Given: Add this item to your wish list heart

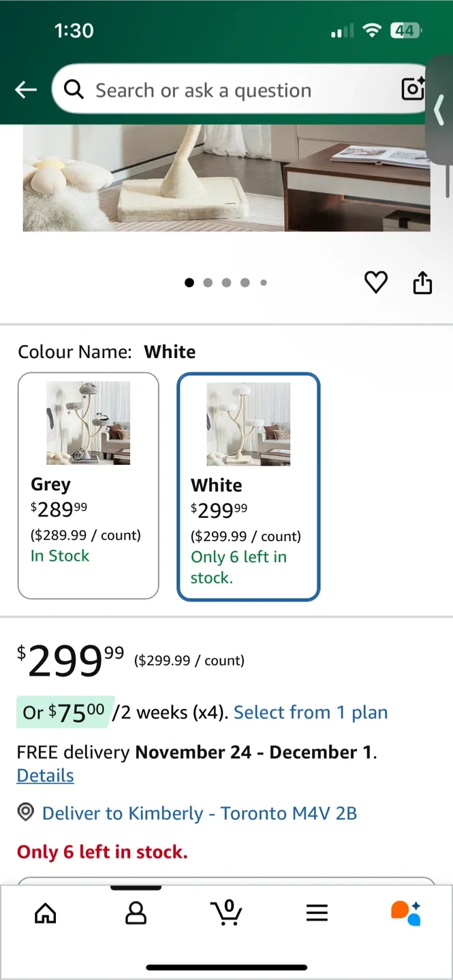Looking at the screenshot, I should click(x=375, y=282).
